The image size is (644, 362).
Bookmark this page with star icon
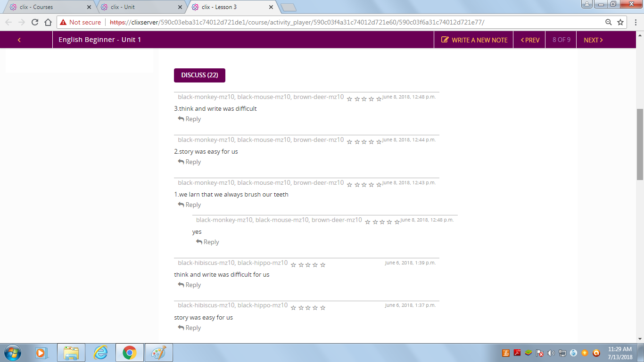pyautogui.click(x=620, y=22)
